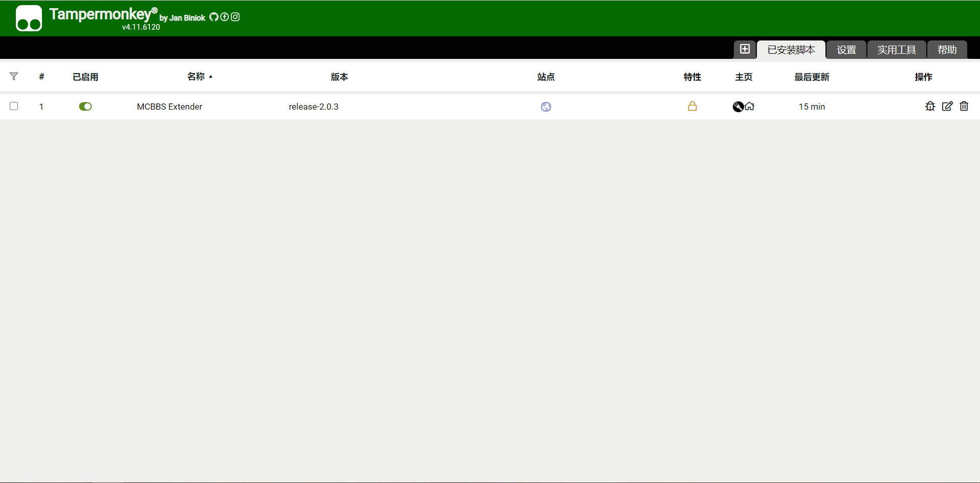This screenshot has height=483, width=980.
Task: Click the 主页 column header
Action: (x=744, y=77)
